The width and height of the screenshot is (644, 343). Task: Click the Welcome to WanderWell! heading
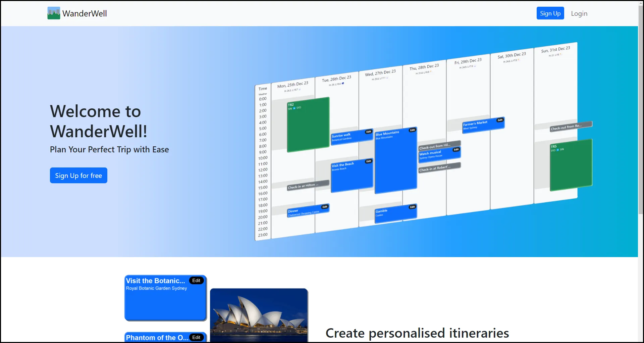coord(99,121)
